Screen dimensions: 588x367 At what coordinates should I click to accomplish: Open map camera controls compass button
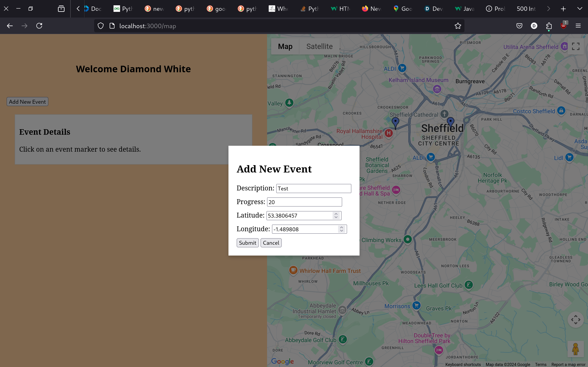tap(575, 320)
